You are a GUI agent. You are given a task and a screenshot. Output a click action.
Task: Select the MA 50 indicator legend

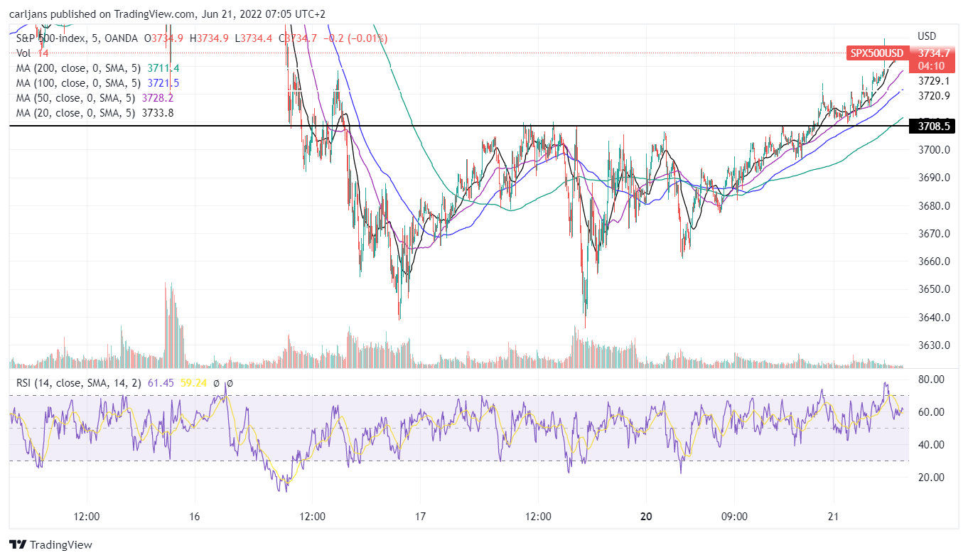click(x=95, y=98)
